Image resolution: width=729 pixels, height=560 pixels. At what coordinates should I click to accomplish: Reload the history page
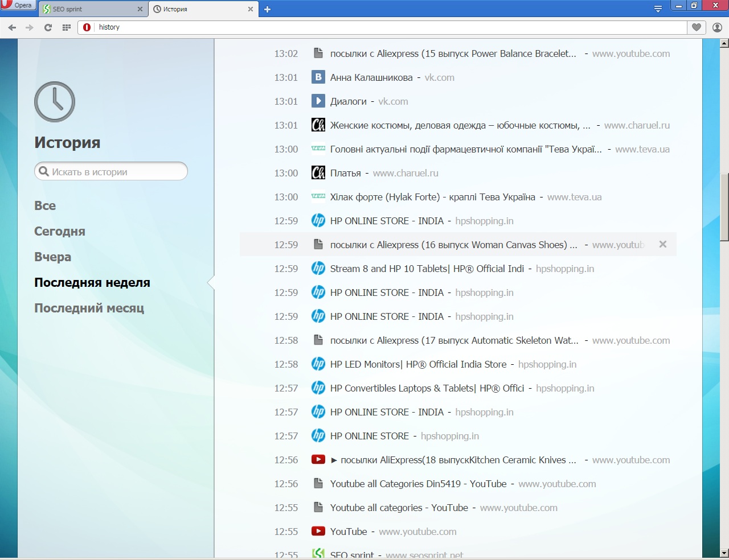click(x=48, y=27)
